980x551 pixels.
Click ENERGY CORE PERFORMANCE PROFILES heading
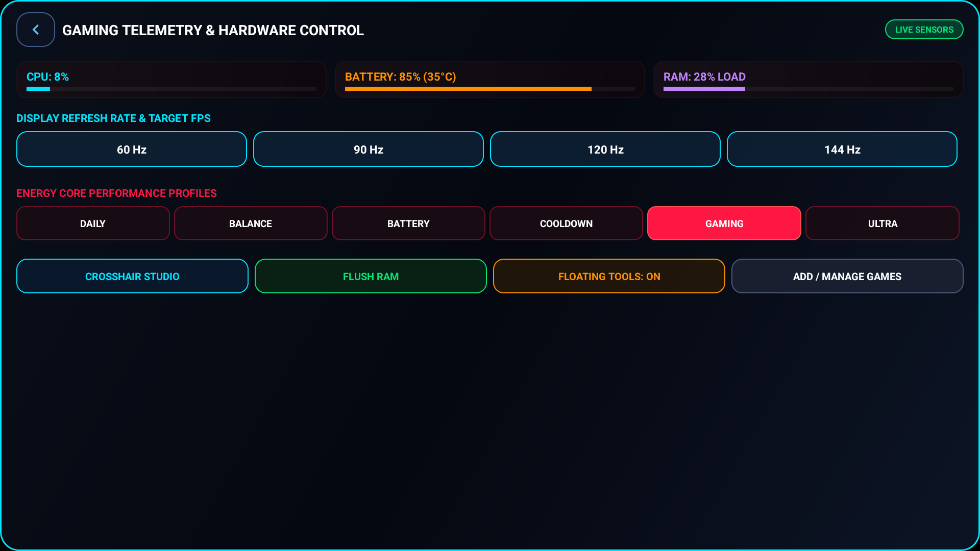(x=116, y=193)
